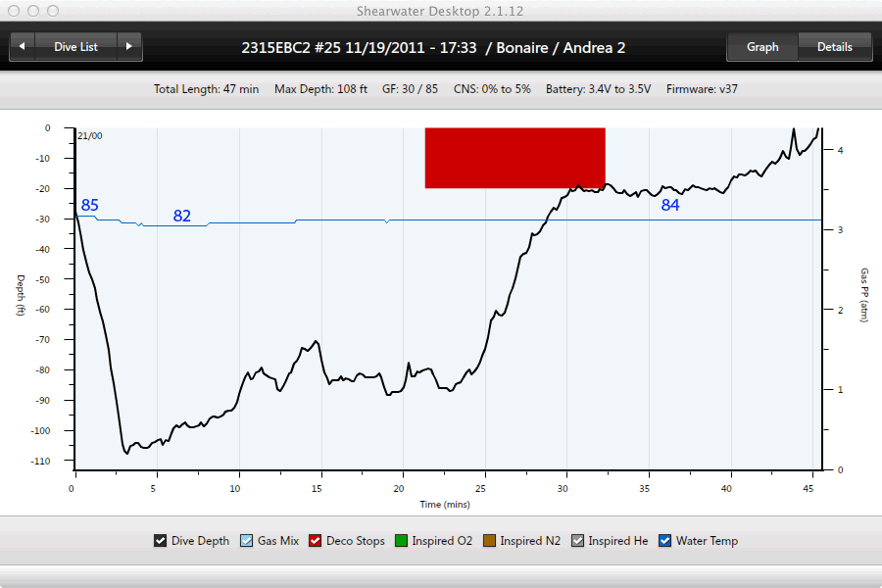This screenshot has width=882, height=588.
Task: Toggle the Inspired He checkbox
Action: coord(577,541)
